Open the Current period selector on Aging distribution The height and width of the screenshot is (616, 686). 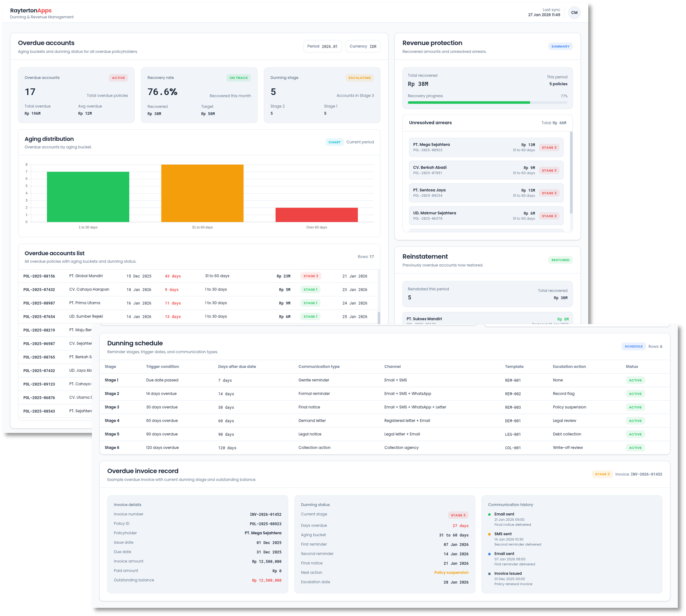coord(360,142)
